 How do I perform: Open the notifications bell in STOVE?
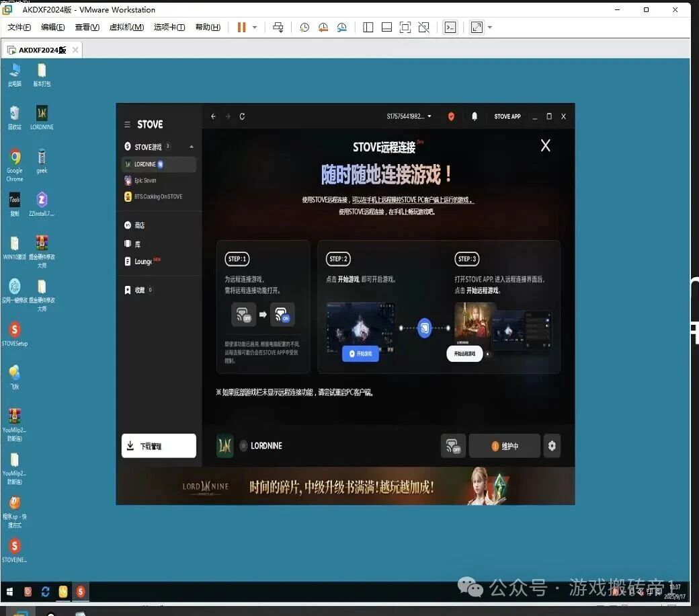[475, 116]
